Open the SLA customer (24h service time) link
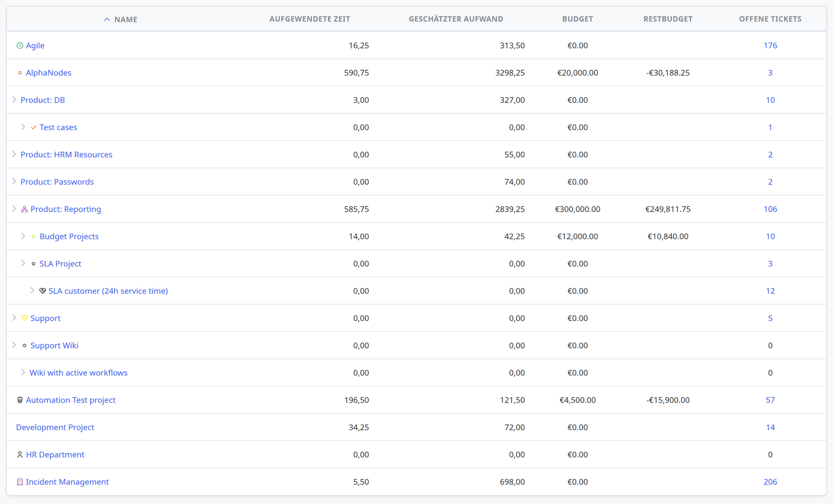This screenshot has height=504, width=833. click(108, 291)
